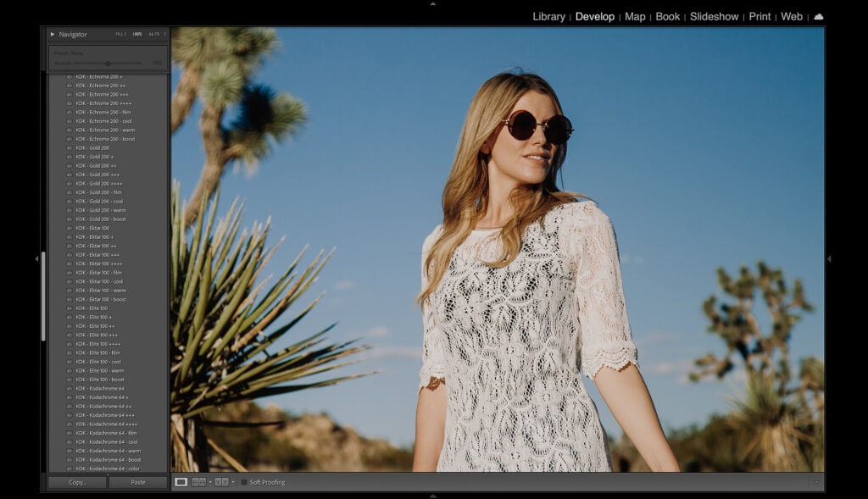Select the Loupe view icon in the toolbar
This screenshot has width=868, height=499.
[x=181, y=483]
